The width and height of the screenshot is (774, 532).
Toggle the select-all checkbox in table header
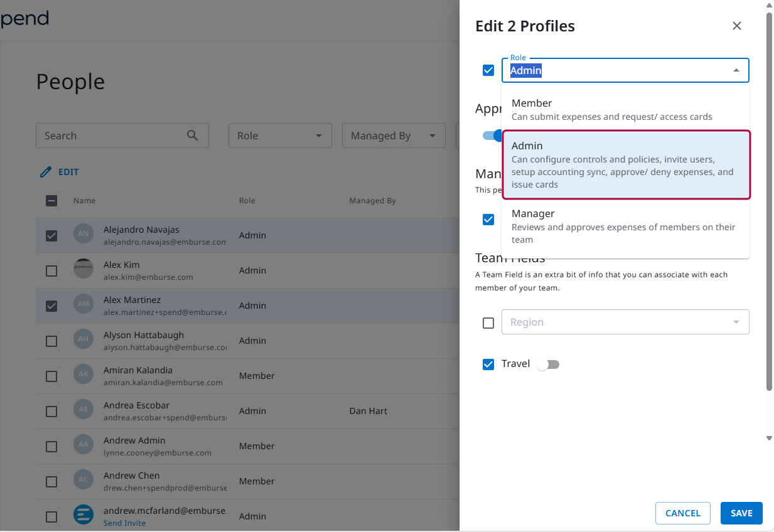tap(51, 200)
